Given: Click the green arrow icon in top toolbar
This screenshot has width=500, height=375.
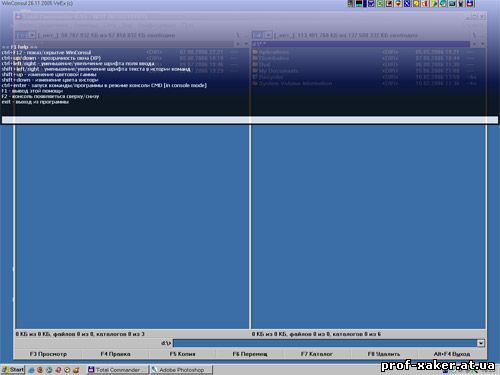Looking at the screenshot, I should click(434, 4).
